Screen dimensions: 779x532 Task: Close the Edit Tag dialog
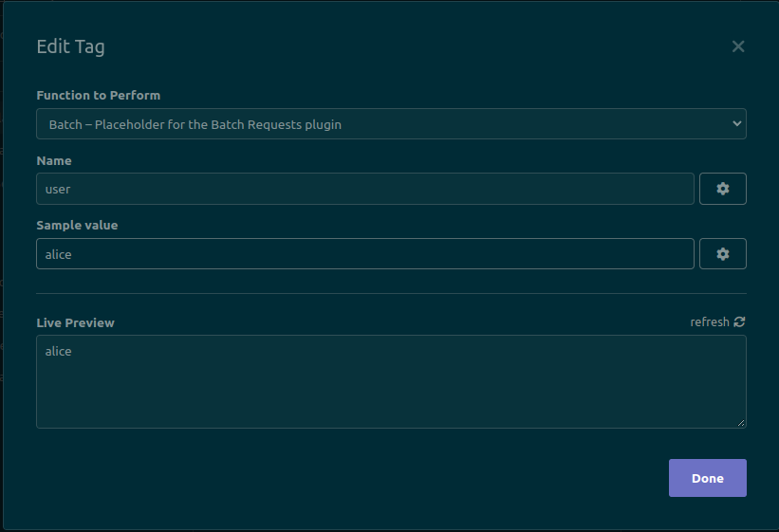click(738, 46)
